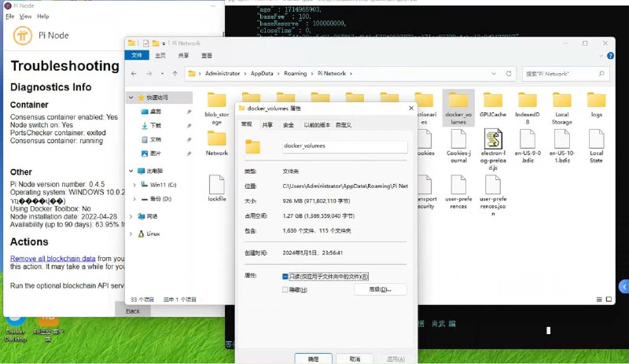This screenshot has height=364, width=629.
Task: Go up one folder level
Action: [174, 73]
